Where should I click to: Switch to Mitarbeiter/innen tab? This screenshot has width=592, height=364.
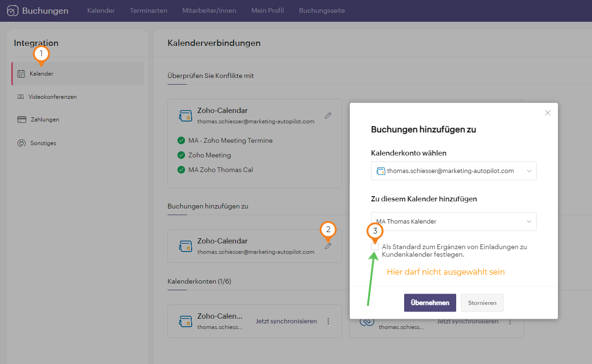pos(209,10)
